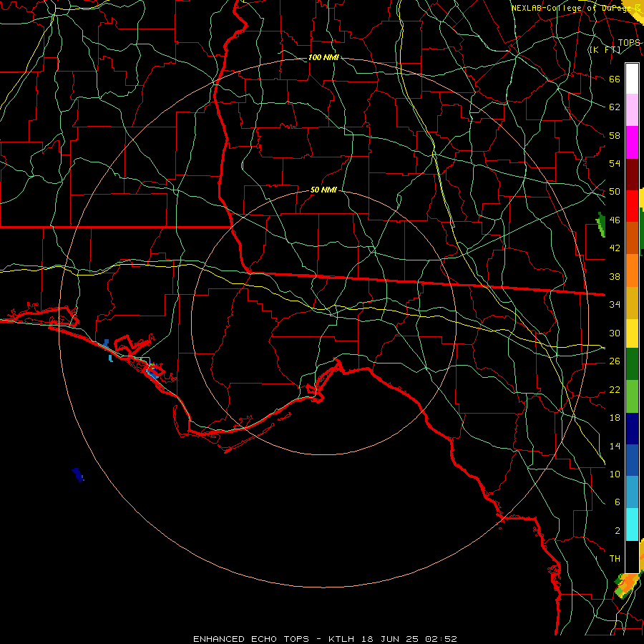Click the bright red legend swatch
The image size is (644, 644).
(x=632, y=206)
